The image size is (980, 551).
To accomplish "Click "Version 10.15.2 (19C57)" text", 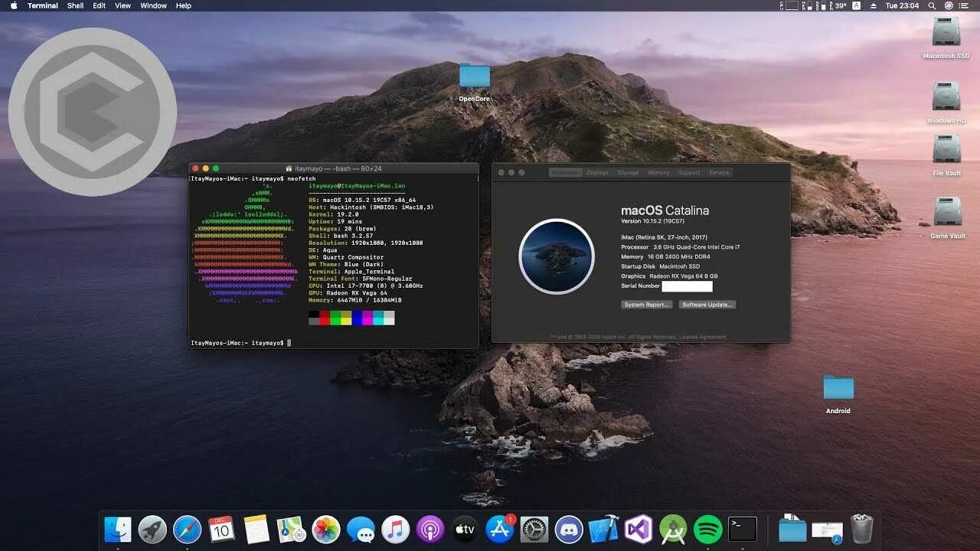I will [x=652, y=221].
